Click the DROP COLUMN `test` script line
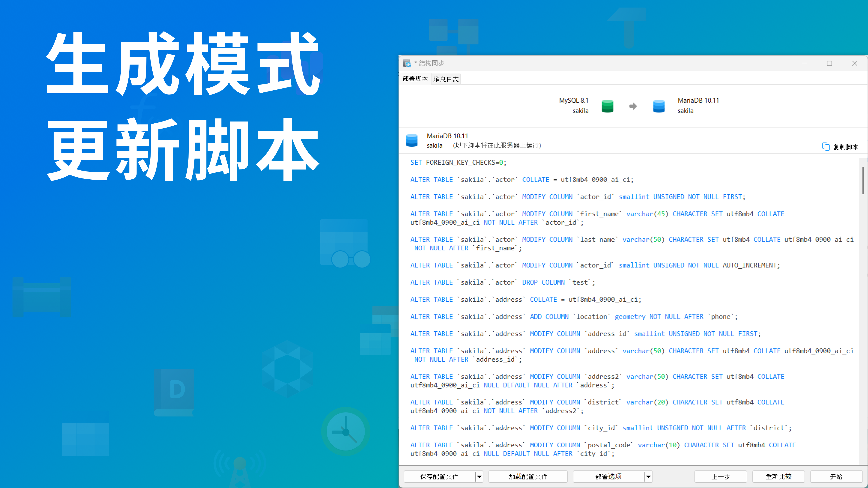This screenshot has height=488, width=868. pos(502,283)
